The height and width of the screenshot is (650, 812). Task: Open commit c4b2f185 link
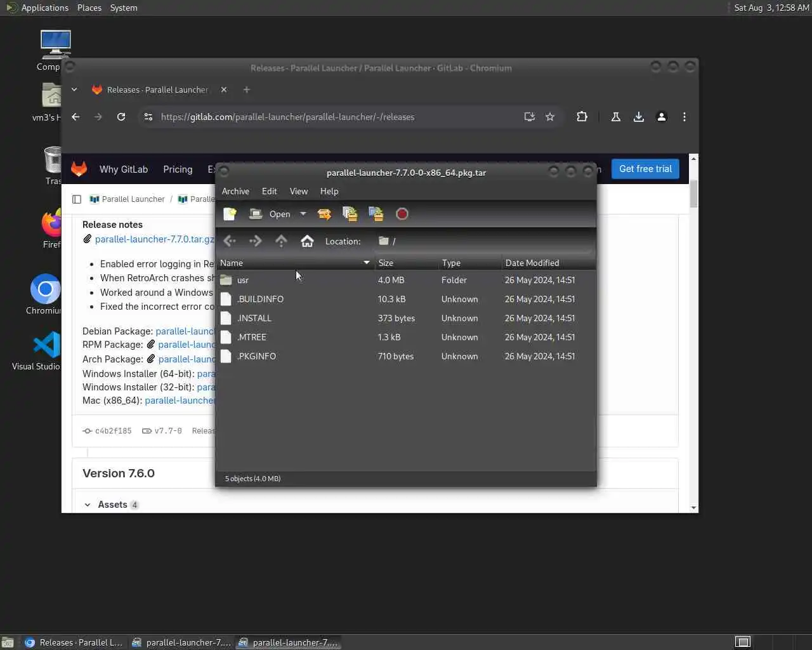tap(113, 431)
